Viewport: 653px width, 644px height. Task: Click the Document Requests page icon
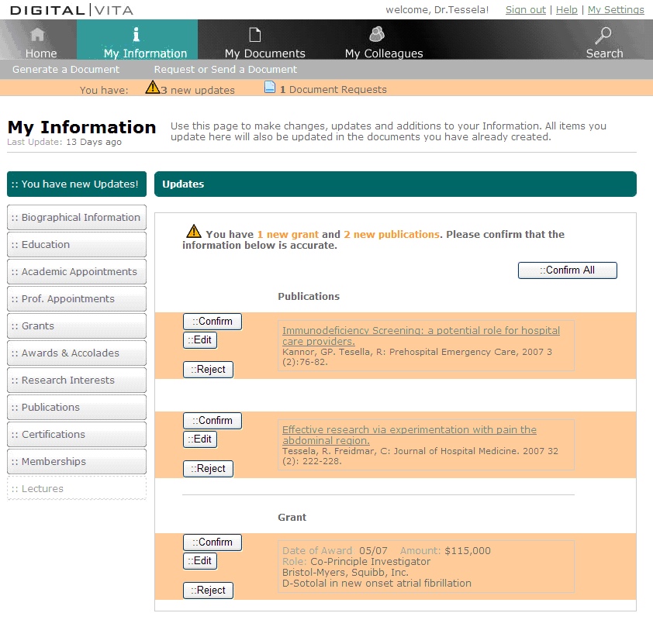[270, 88]
